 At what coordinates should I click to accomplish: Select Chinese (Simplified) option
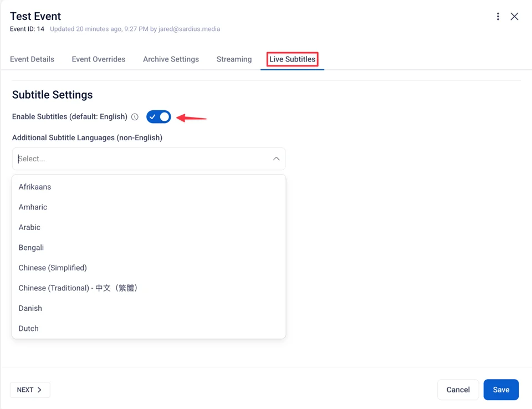(149, 268)
